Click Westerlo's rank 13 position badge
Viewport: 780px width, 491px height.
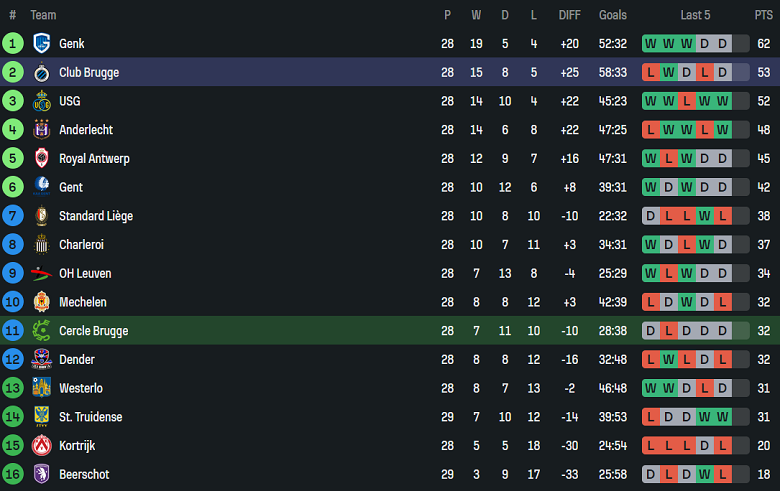(13, 388)
